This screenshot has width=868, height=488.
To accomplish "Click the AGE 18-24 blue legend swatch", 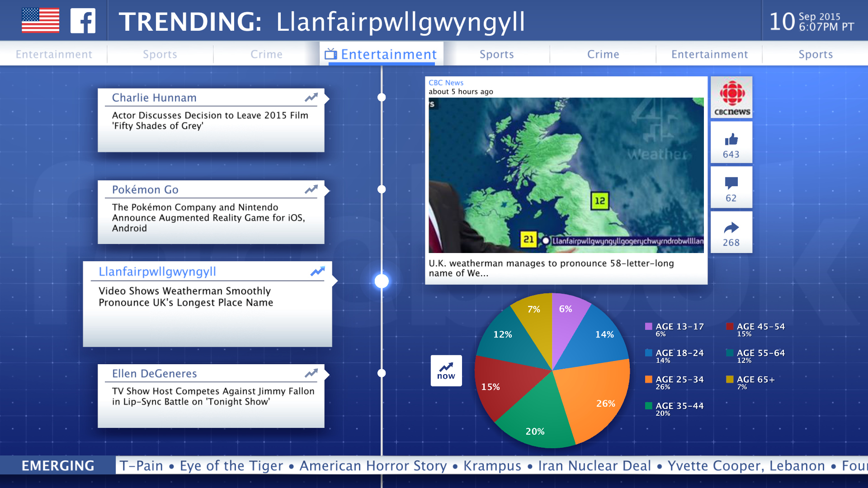I will pyautogui.click(x=649, y=353).
